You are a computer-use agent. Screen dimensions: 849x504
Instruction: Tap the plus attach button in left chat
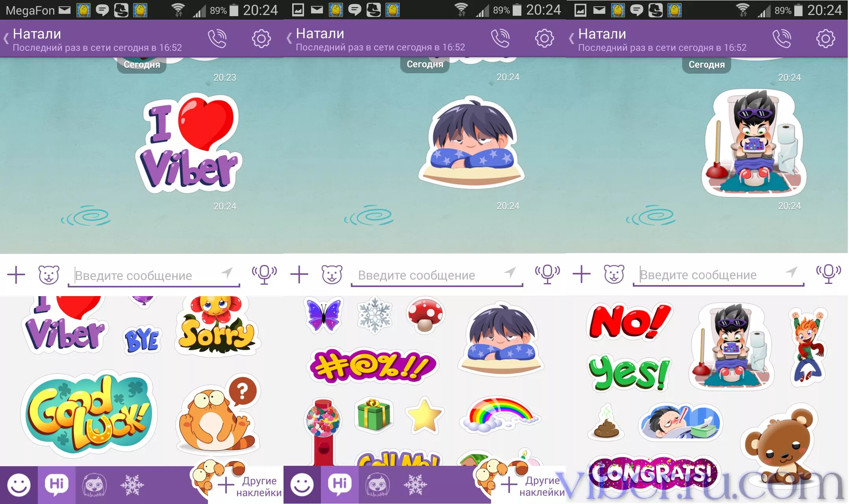click(x=16, y=274)
